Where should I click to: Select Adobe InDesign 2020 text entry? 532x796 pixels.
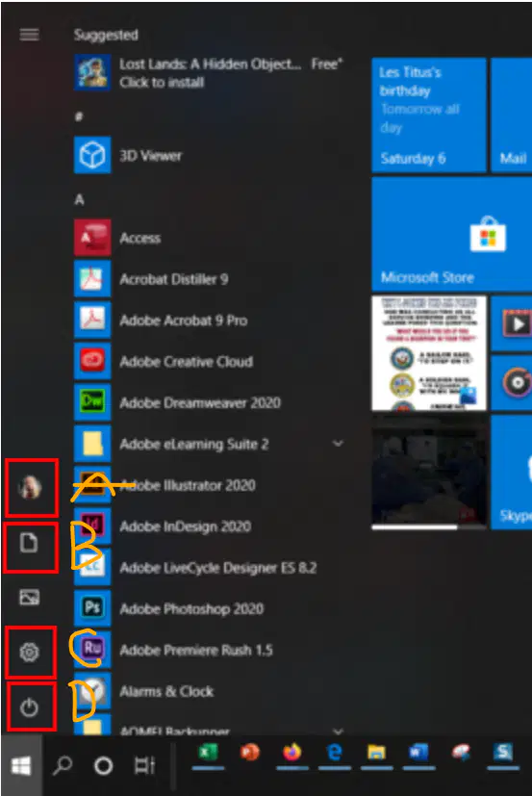[186, 526]
